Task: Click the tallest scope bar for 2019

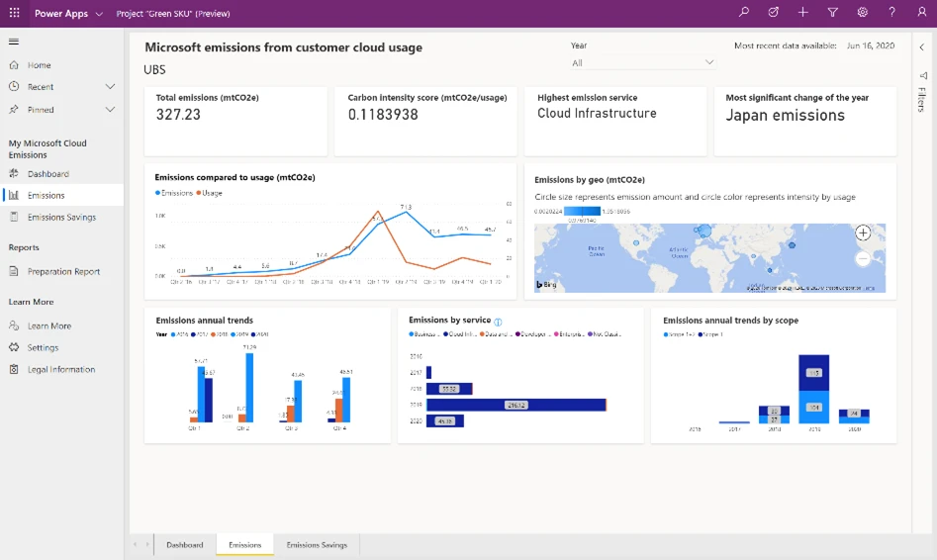Action: (814, 389)
